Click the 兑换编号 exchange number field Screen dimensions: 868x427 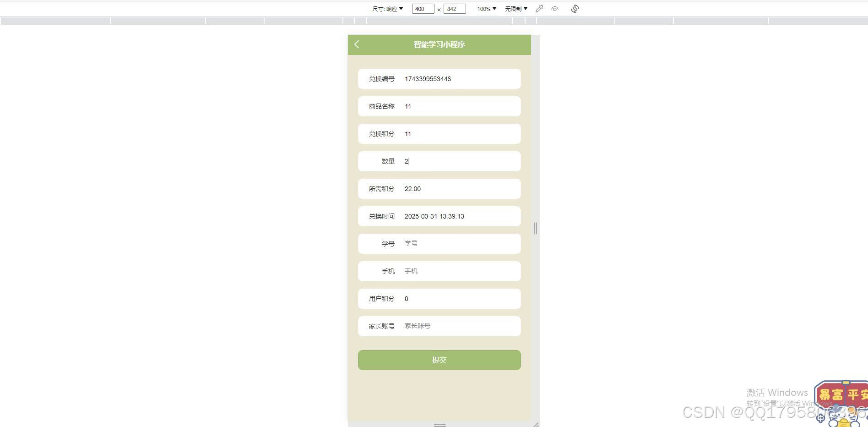[x=439, y=79]
